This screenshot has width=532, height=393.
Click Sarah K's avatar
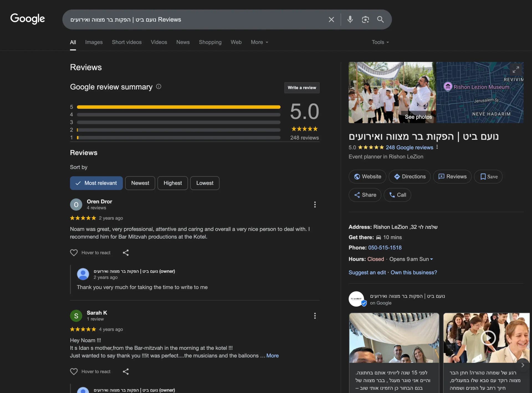click(x=76, y=316)
